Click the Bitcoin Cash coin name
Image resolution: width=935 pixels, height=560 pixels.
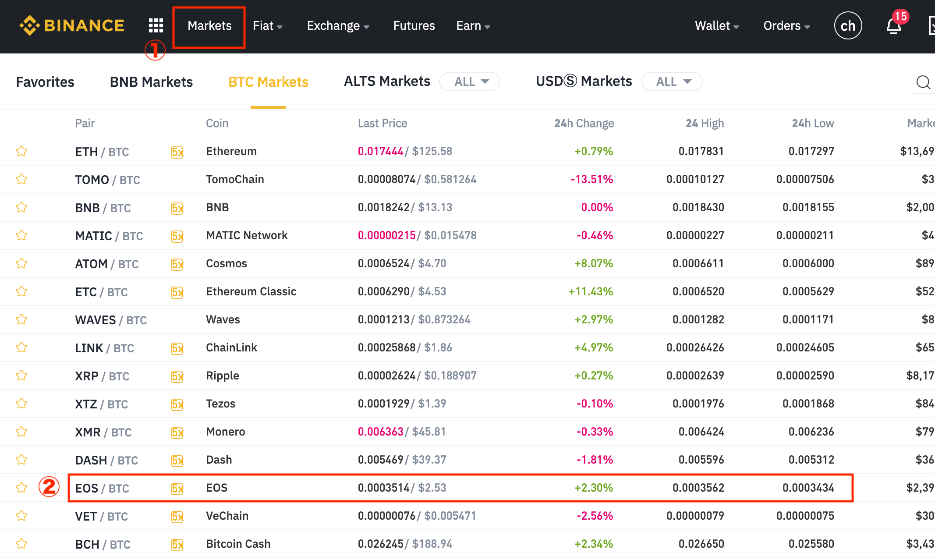tap(238, 544)
